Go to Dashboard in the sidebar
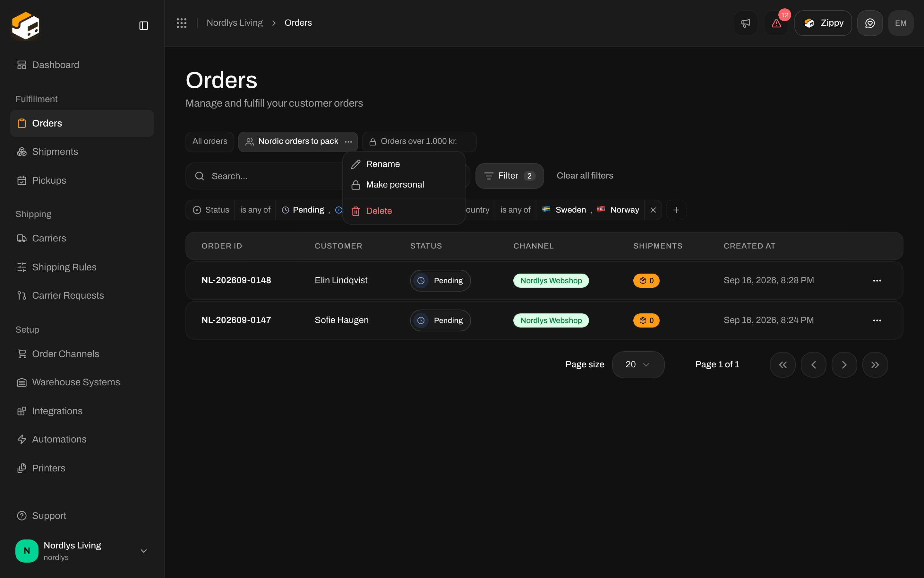924x578 pixels. (82, 65)
